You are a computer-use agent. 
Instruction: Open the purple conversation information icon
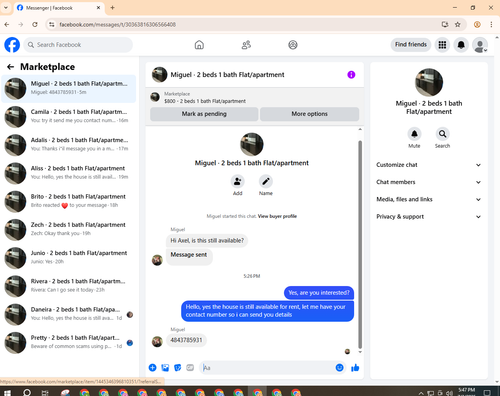(x=351, y=75)
